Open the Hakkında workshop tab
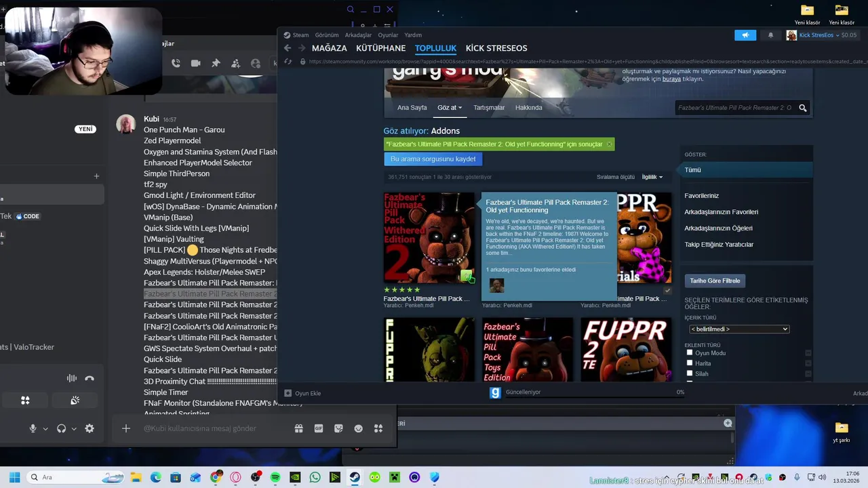This screenshot has width=868, height=488. 528,108
